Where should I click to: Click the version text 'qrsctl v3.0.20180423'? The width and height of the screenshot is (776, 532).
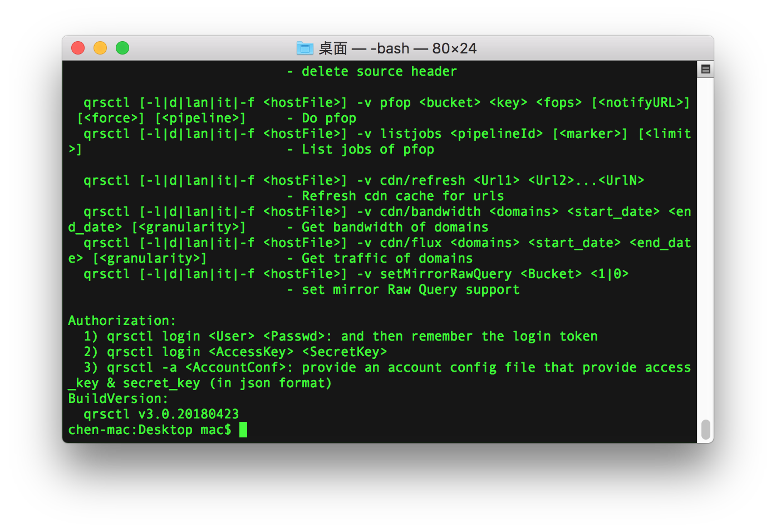click(161, 414)
